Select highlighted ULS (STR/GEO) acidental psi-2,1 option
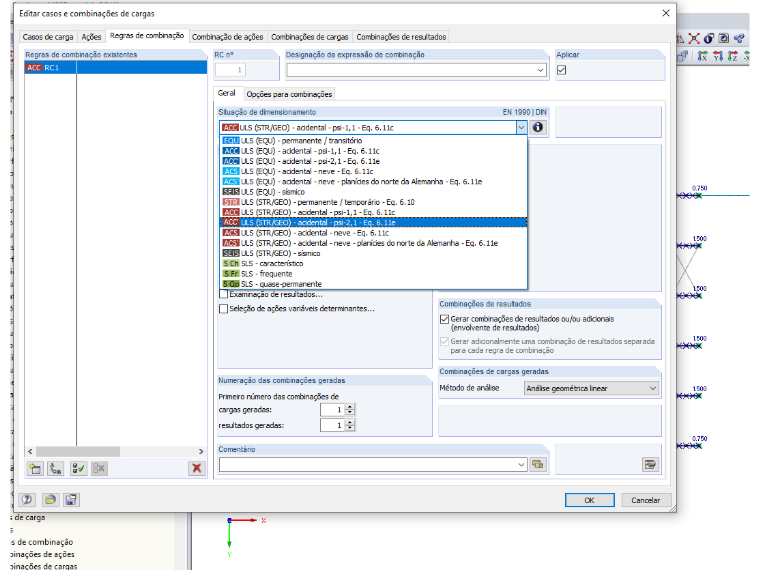This screenshot has height=570, width=760. (373, 222)
